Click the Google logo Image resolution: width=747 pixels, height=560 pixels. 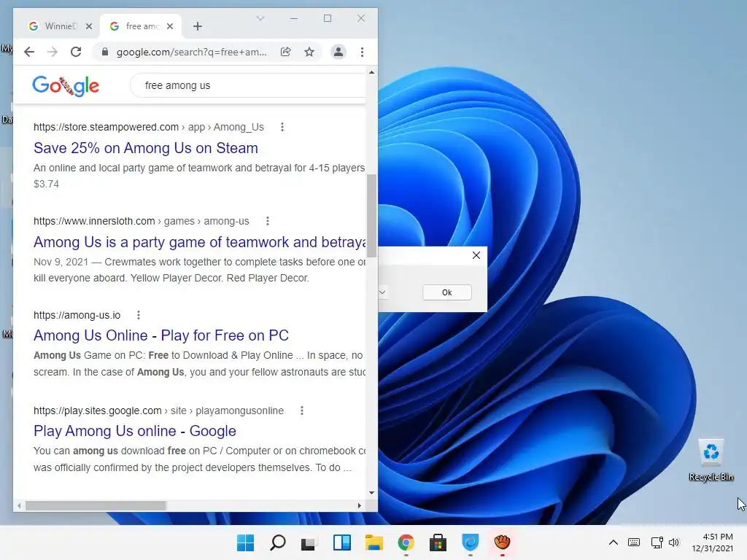[x=66, y=86]
